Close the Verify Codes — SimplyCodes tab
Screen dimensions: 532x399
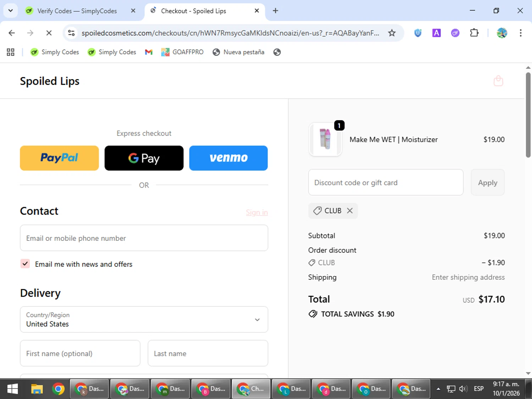[x=133, y=11]
